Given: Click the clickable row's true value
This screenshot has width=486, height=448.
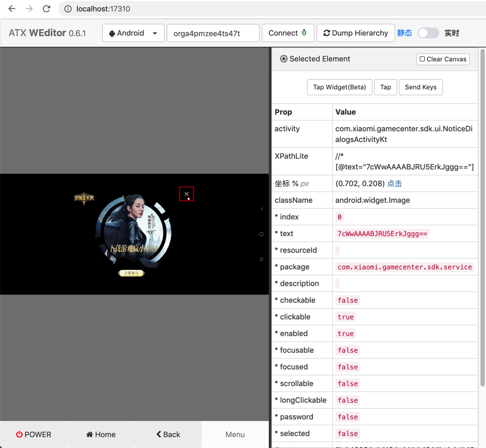Looking at the screenshot, I should click(x=346, y=317).
